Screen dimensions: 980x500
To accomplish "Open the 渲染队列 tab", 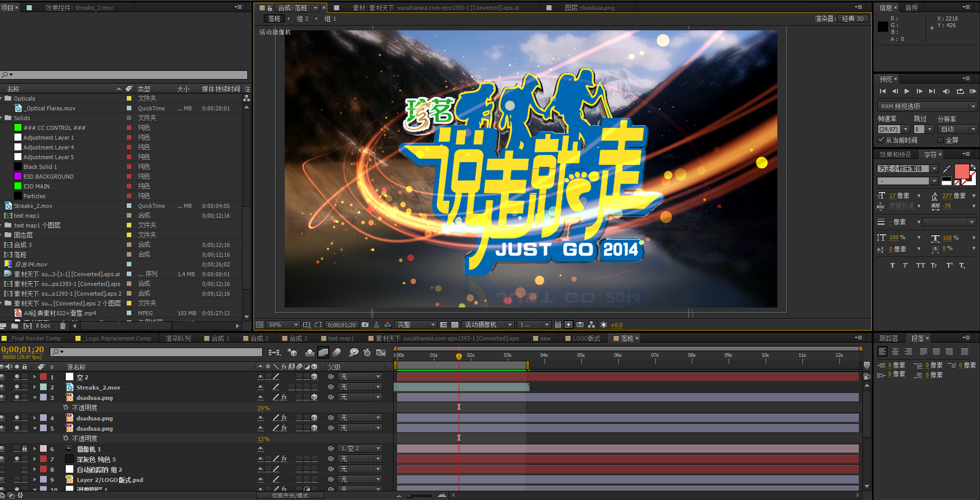I will [178, 338].
